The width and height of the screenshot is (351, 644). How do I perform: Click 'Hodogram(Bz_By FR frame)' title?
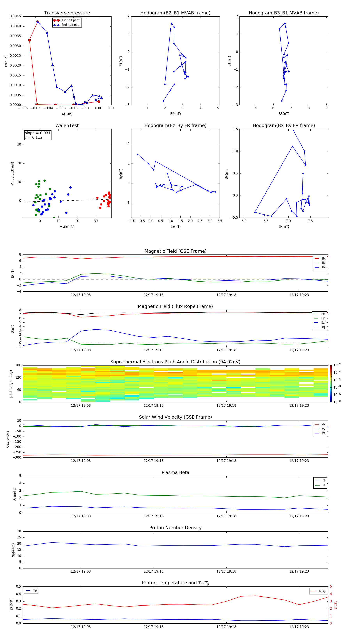click(175, 125)
